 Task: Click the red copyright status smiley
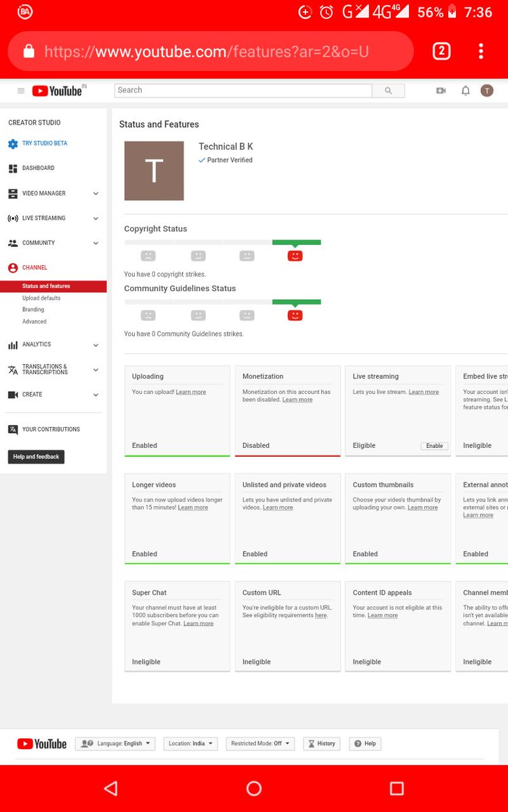[295, 256]
